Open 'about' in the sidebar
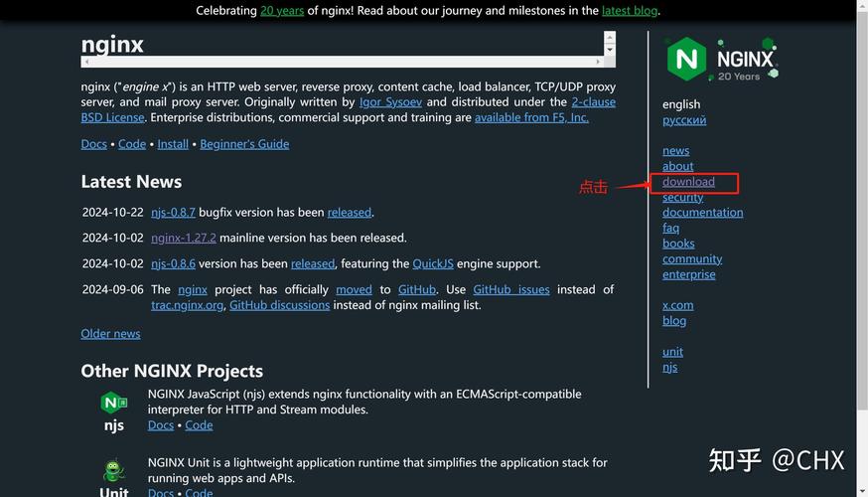The width and height of the screenshot is (868, 497). click(x=677, y=166)
